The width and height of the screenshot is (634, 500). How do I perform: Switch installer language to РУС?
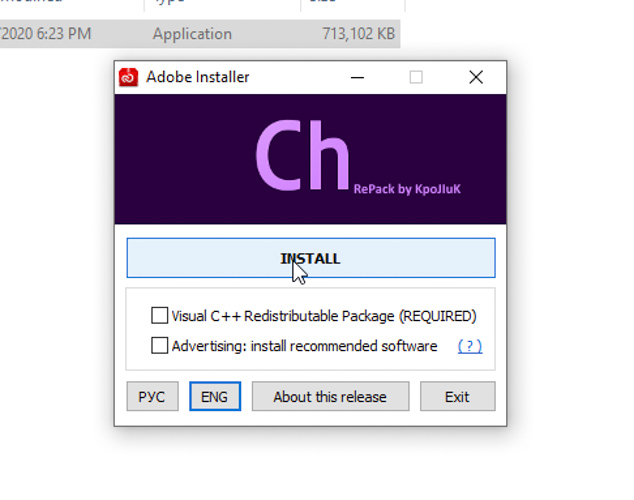click(152, 396)
